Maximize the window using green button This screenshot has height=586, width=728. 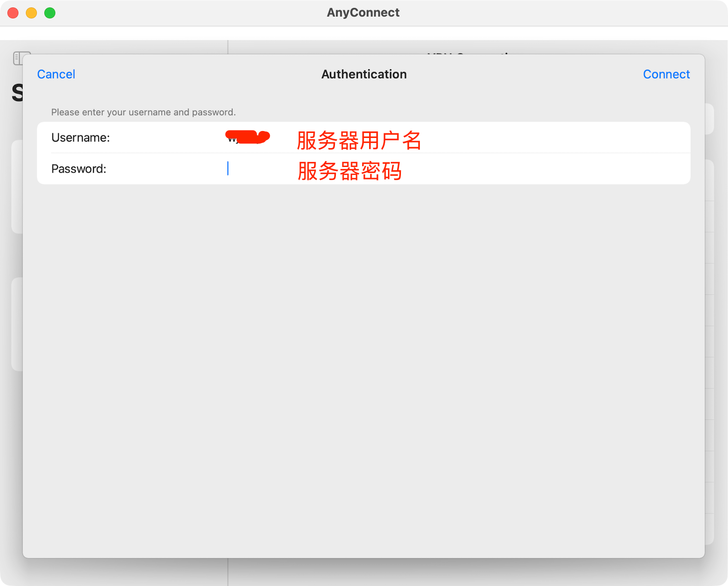coord(50,13)
